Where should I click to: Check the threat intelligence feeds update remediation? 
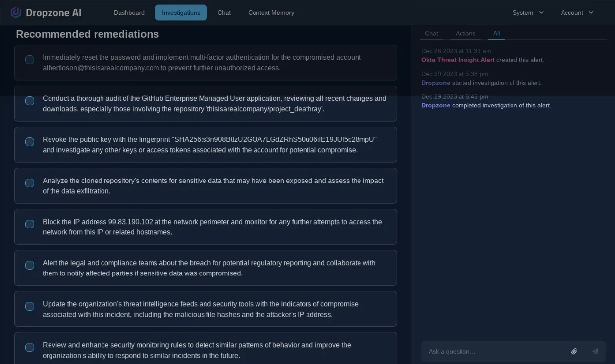tap(29, 306)
